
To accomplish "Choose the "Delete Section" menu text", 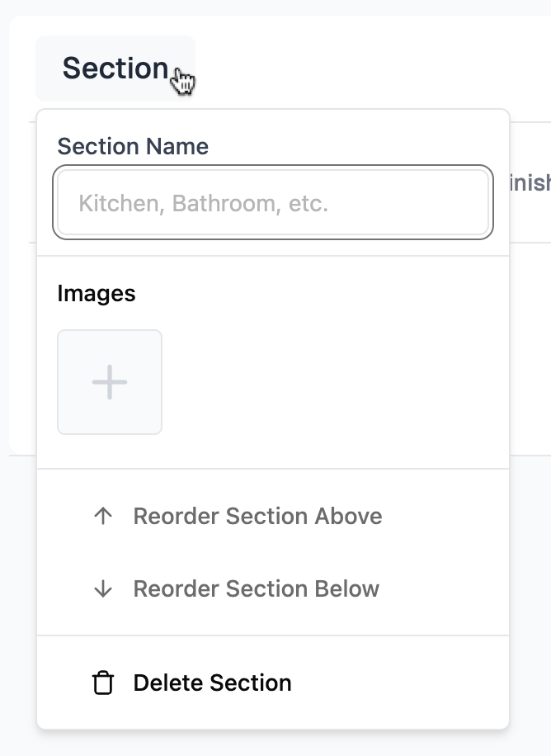I will pos(212,683).
